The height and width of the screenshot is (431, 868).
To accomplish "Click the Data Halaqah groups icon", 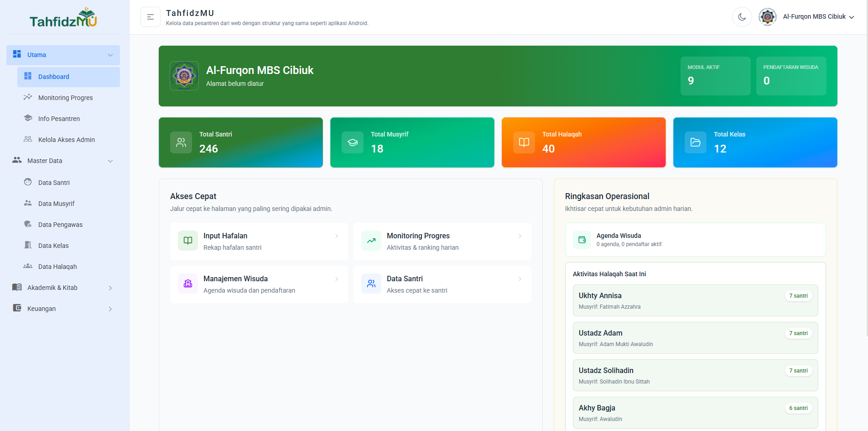I will [28, 266].
